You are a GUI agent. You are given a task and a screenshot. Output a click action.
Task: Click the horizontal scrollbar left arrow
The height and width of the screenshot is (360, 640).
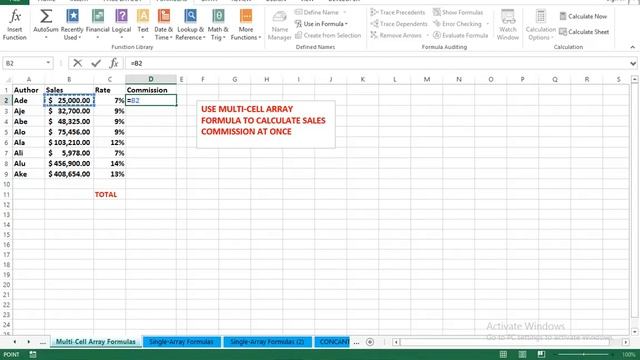[x=396, y=342]
